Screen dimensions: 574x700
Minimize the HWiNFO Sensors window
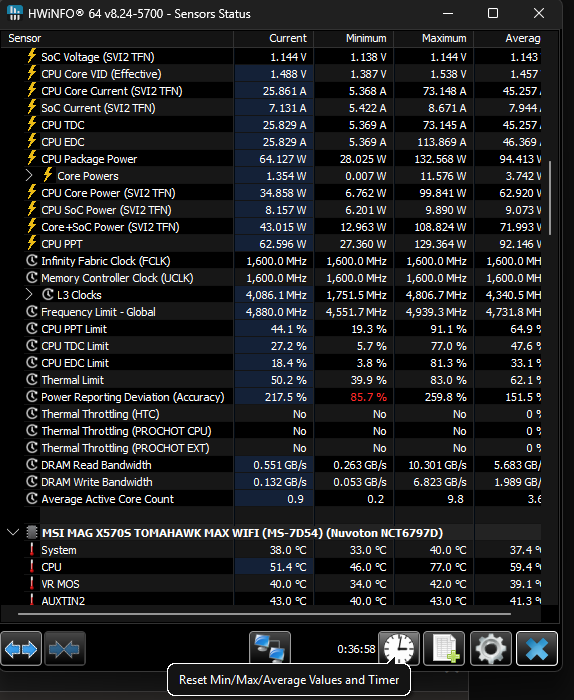click(x=448, y=13)
